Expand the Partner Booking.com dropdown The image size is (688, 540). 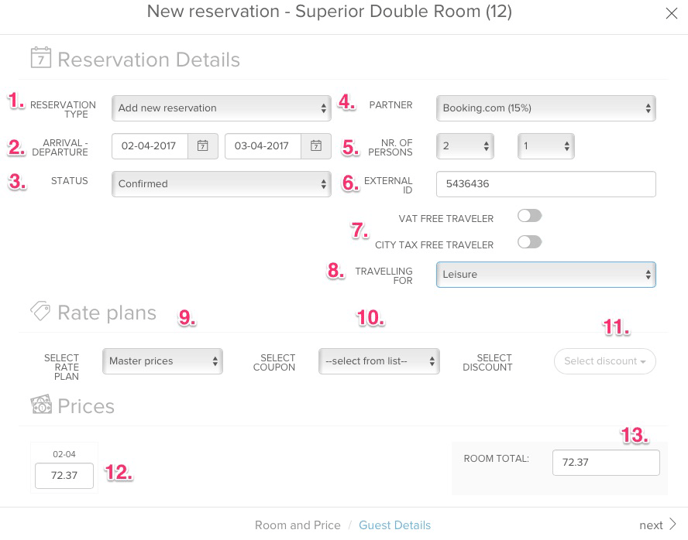[546, 108]
